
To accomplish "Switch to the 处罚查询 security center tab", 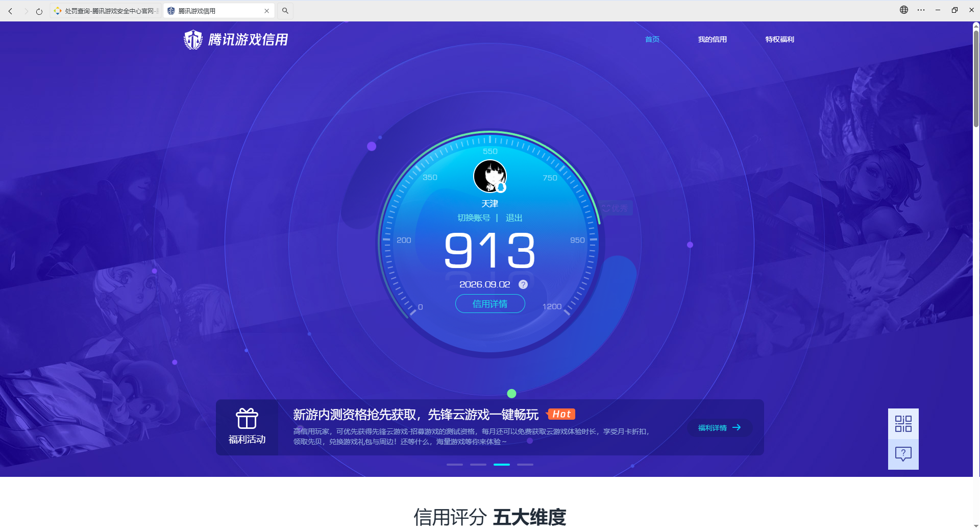I will pyautogui.click(x=106, y=11).
